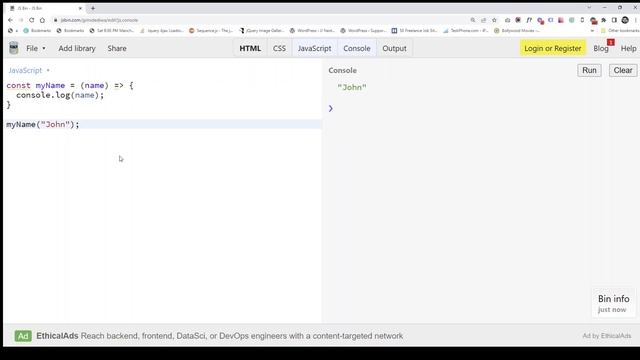This screenshot has width=640, height=360.
Task: Click Login or Register button
Action: point(553,48)
